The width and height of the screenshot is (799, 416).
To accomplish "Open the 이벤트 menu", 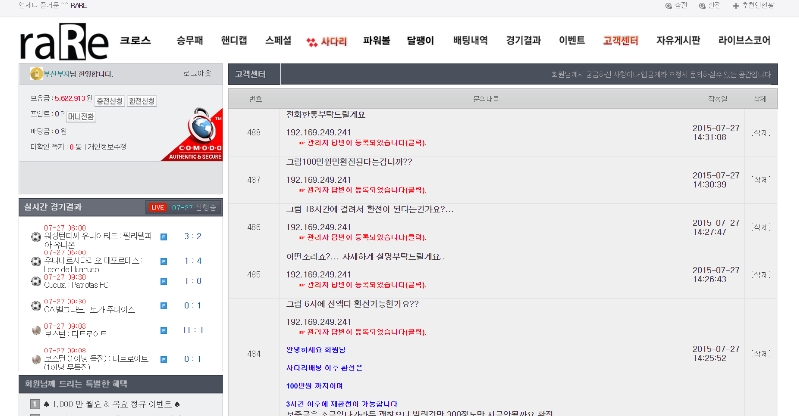I will 572,41.
